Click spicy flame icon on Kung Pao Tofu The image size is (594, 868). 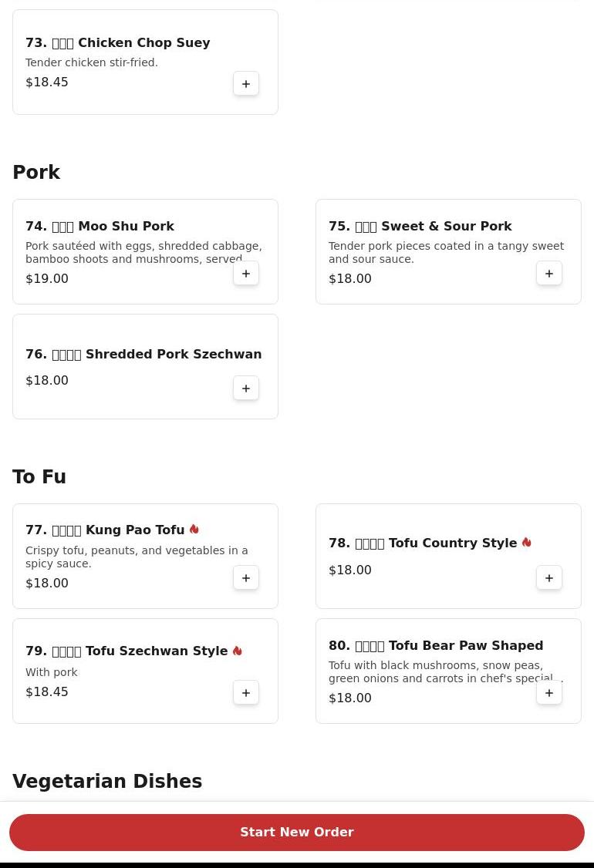[194, 530]
